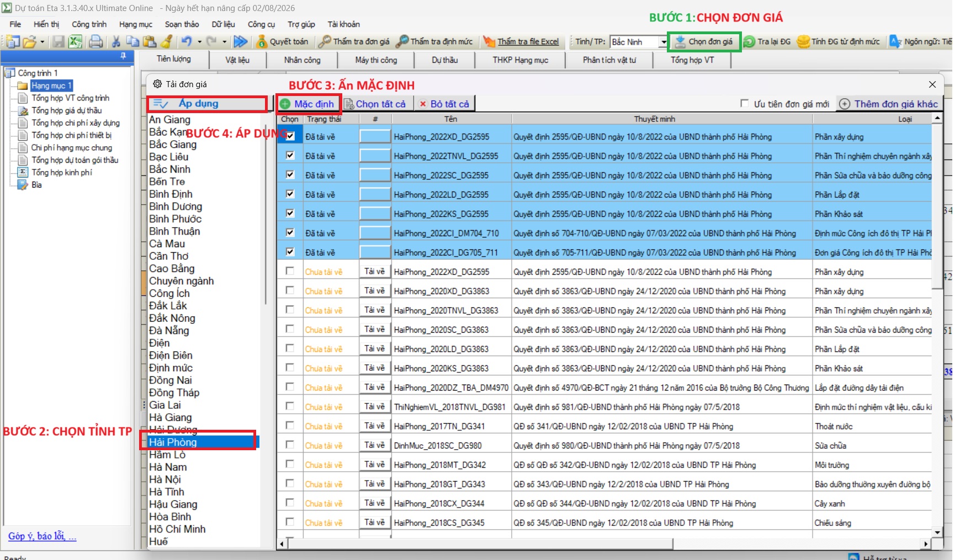This screenshot has width=960, height=560.
Task: Click the printer icon
Action: pos(96,42)
